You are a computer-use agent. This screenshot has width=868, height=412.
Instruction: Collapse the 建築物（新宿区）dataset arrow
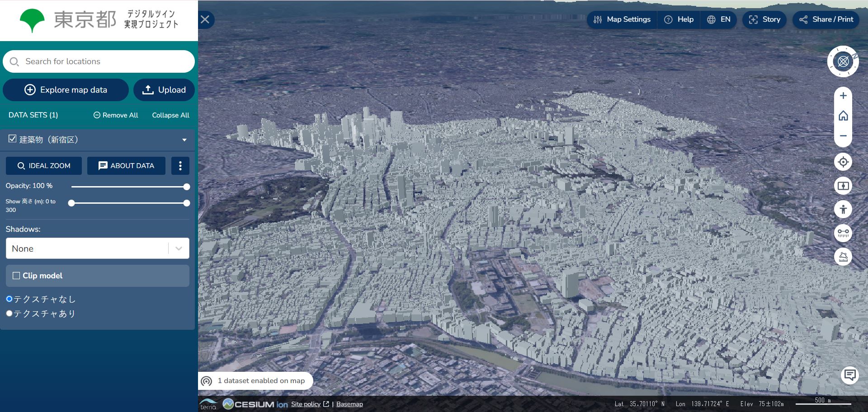[x=184, y=140]
